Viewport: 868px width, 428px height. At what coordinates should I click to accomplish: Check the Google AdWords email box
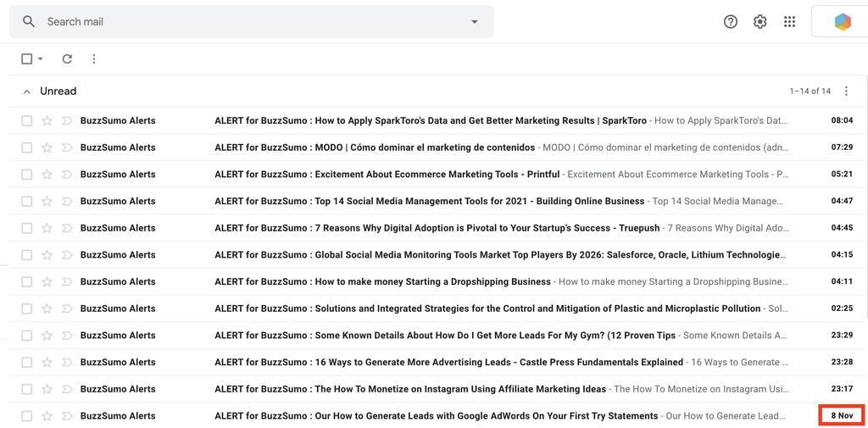[27, 416]
